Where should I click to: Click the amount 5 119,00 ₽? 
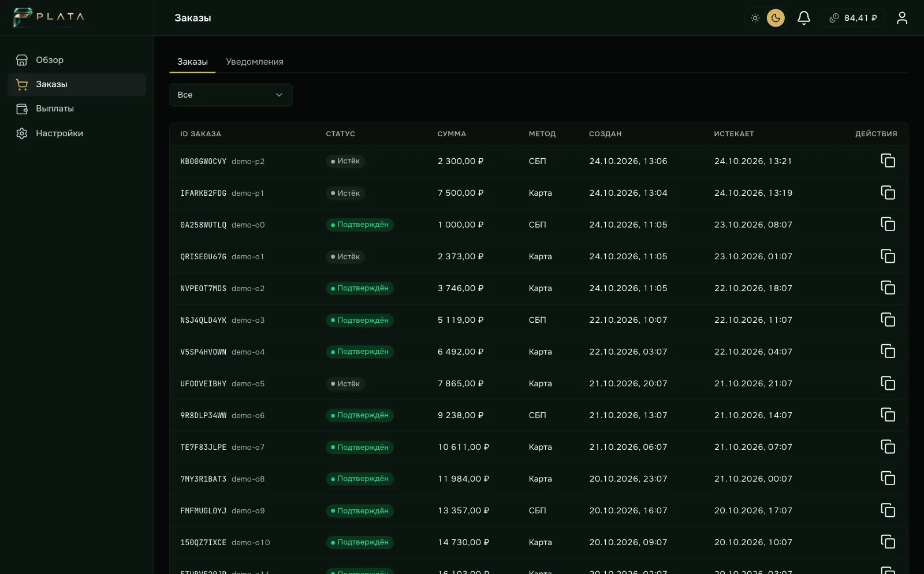461,320
